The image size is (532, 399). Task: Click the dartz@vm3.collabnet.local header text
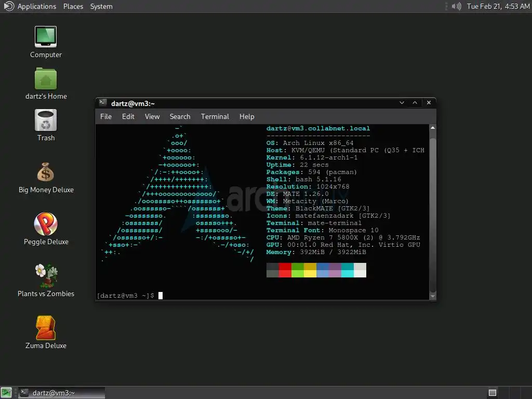[x=318, y=128]
